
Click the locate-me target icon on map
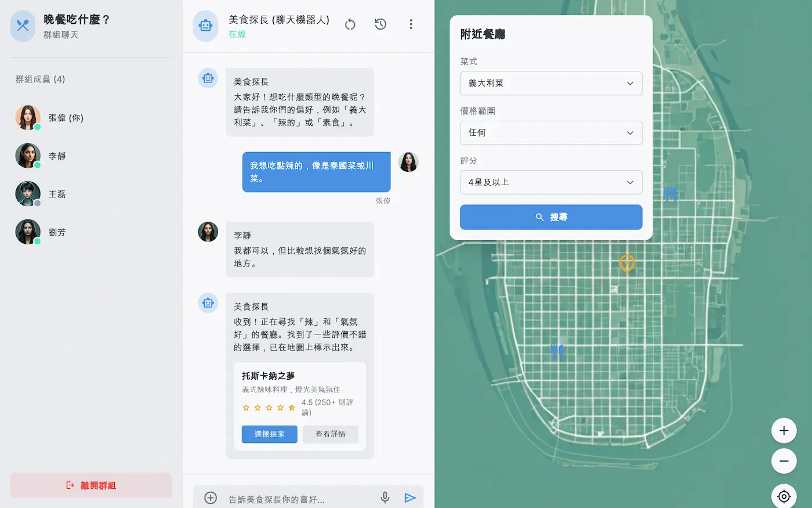pos(784,496)
